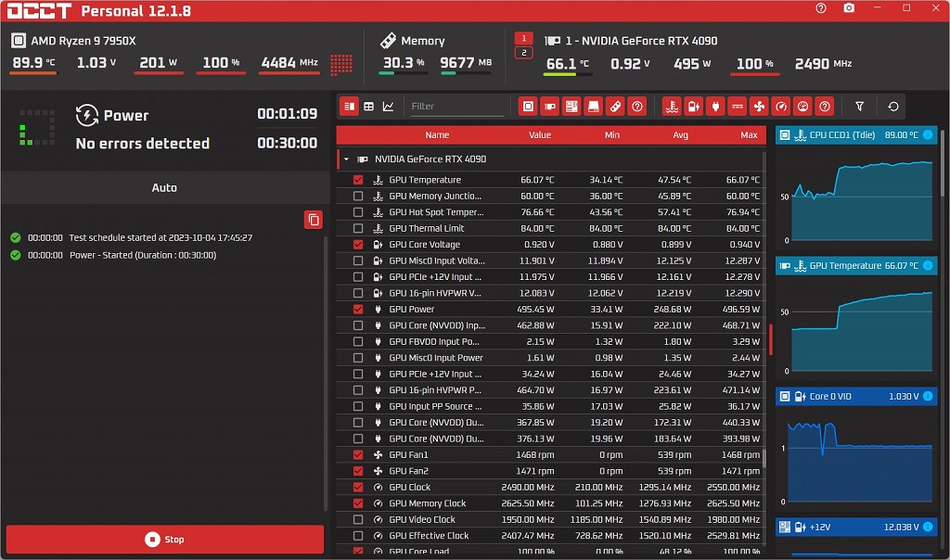This screenshot has width=950, height=560.
Task: Switch to the graph view mode icon
Action: [389, 107]
